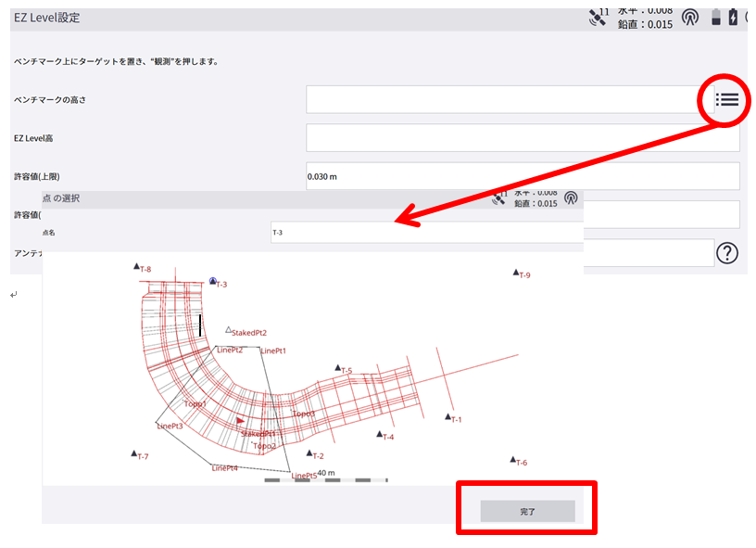The image size is (756, 548).
Task: Open the point list icon beside ベンチマークの高さ
Action: pyautogui.click(x=727, y=99)
